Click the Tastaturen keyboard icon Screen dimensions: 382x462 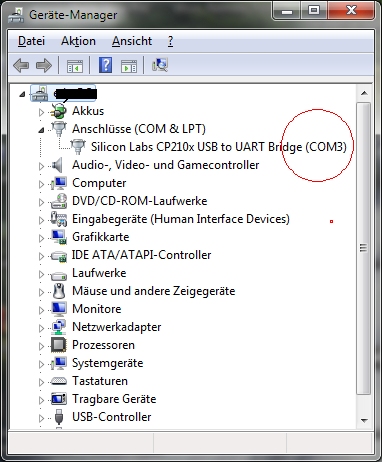59,381
